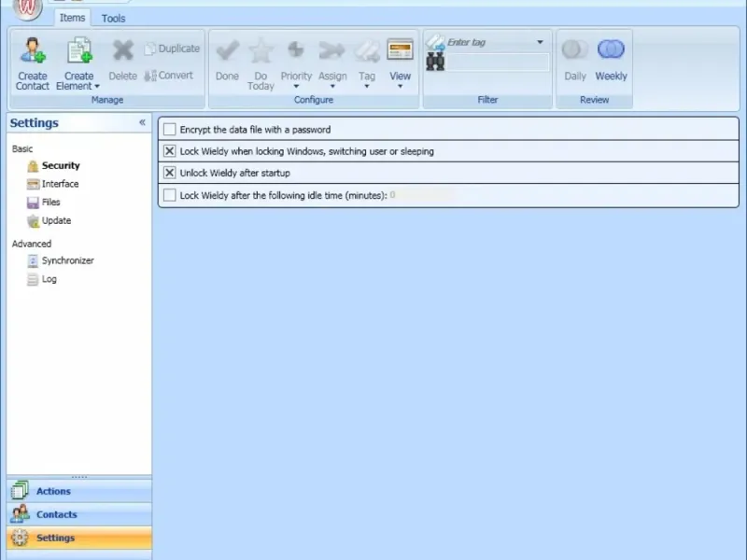This screenshot has width=747, height=560.
Task: Open the Create Element button
Action: click(x=78, y=63)
